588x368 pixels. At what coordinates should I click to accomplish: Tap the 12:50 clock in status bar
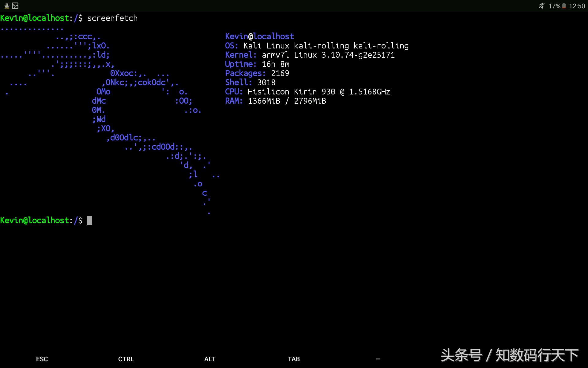click(577, 6)
